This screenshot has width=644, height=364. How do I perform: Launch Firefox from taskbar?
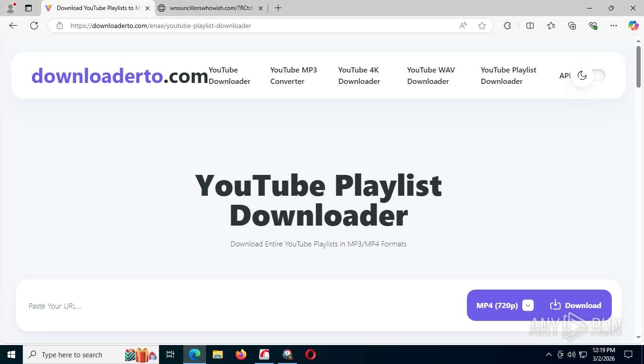pos(241,355)
